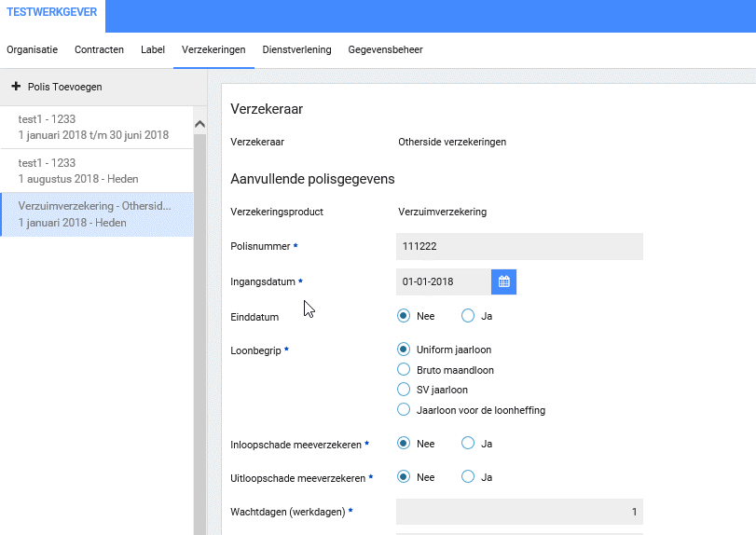Enable Uitloopschade meeverzekeren with Ja
This screenshot has height=535, width=756.
[x=468, y=477]
